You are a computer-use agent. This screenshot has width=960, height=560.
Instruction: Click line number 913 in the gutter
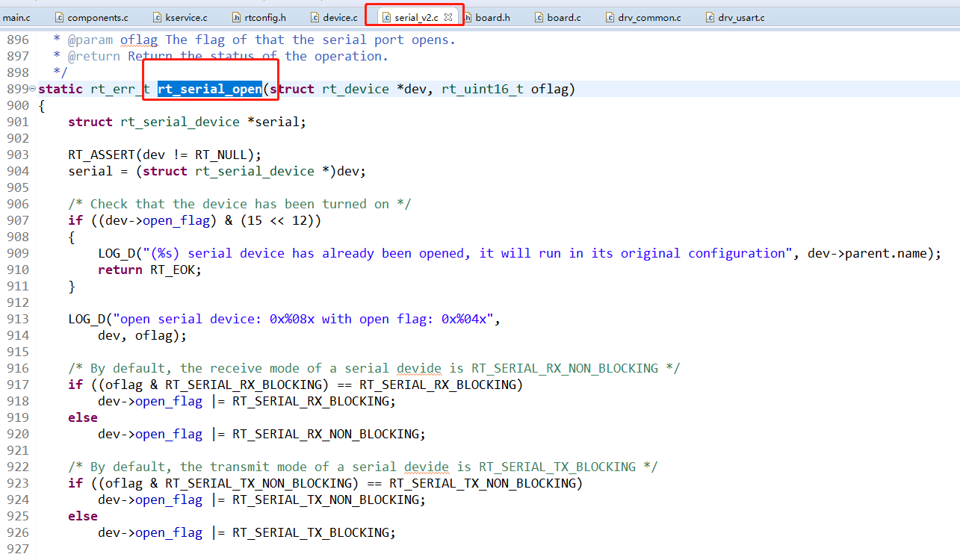[17, 319]
